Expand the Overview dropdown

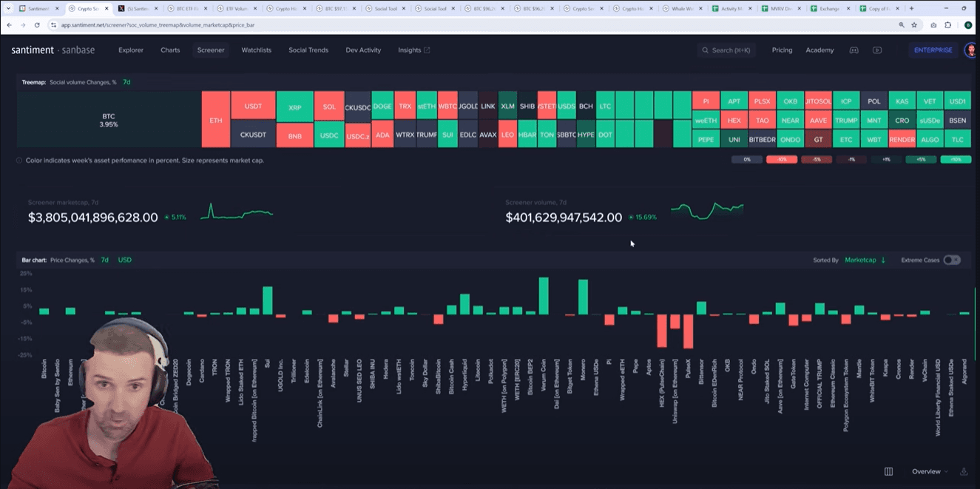[x=930, y=471]
